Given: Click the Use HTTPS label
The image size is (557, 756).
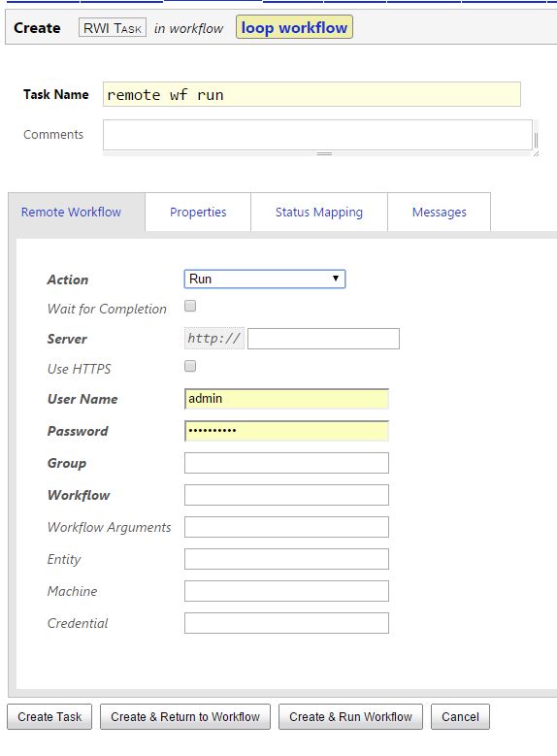Looking at the screenshot, I should pyautogui.click(x=80, y=369).
